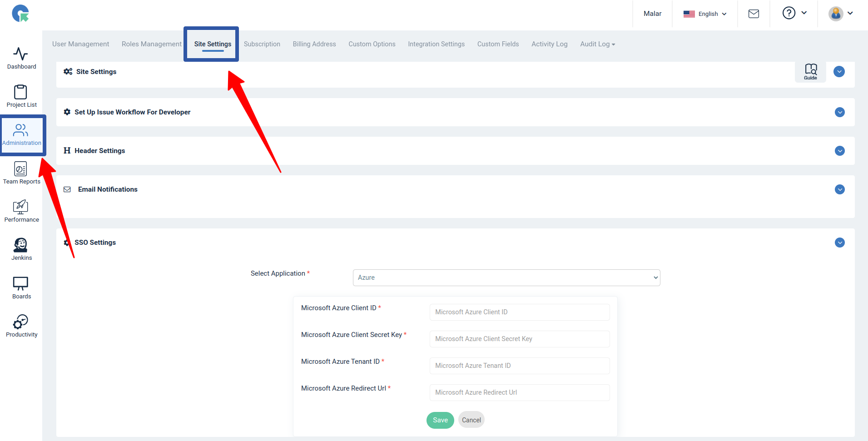The image size is (868, 441).
Task: Switch to Activity Log tab
Action: (549, 44)
